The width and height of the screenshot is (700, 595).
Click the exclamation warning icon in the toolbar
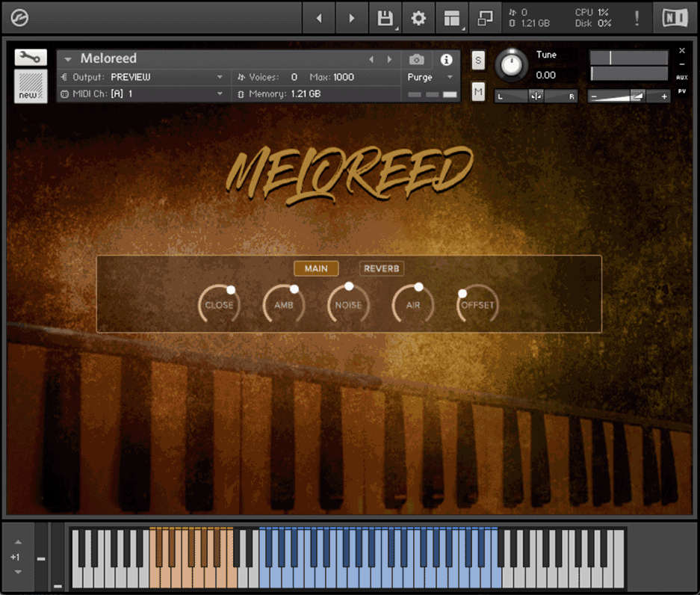pos(636,18)
